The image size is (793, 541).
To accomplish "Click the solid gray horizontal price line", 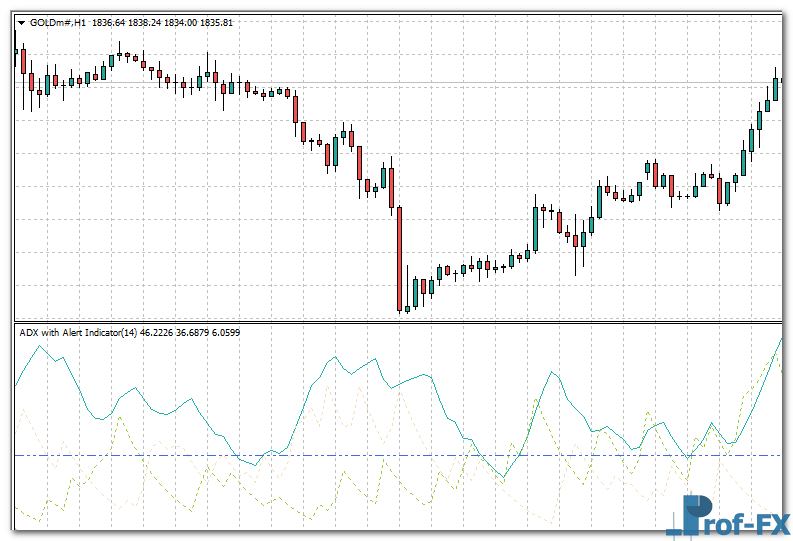I will [x=500, y=82].
